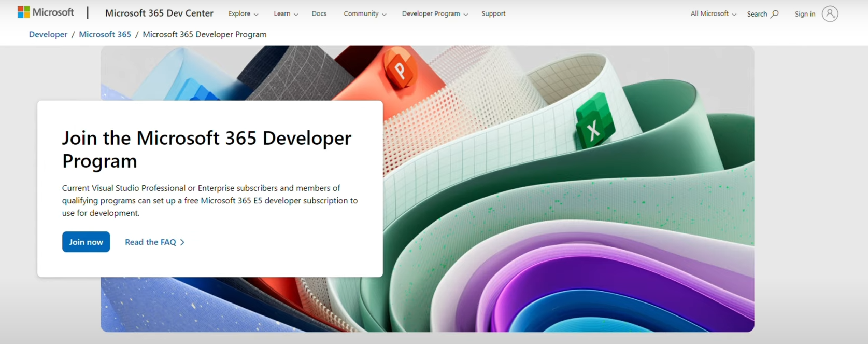Click the Microsoft 365 Developer Program breadcrumb text

click(205, 34)
